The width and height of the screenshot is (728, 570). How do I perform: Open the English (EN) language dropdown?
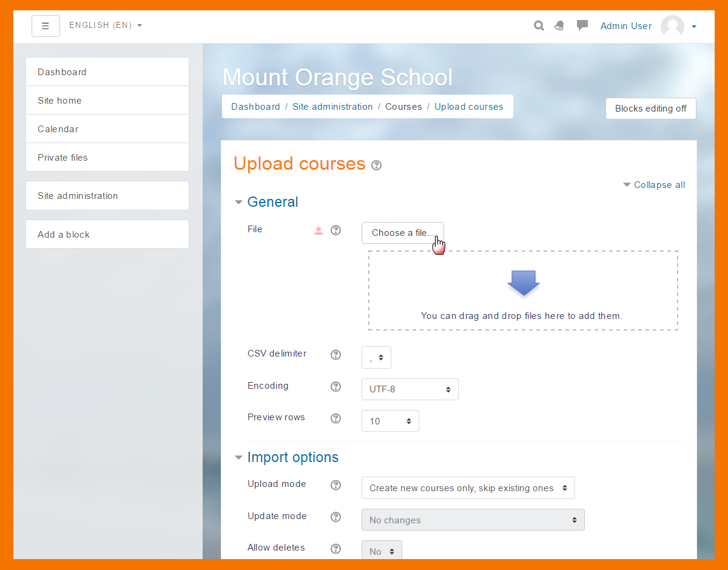[106, 25]
